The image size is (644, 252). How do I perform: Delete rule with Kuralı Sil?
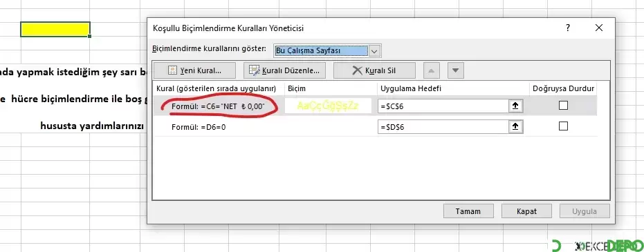(374, 70)
